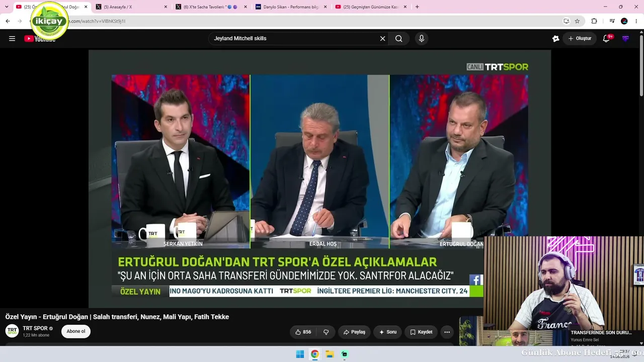Open the TRT SPOR channel avatar
Image resolution: width=644 pixels, height=362 pixels.
12,331
